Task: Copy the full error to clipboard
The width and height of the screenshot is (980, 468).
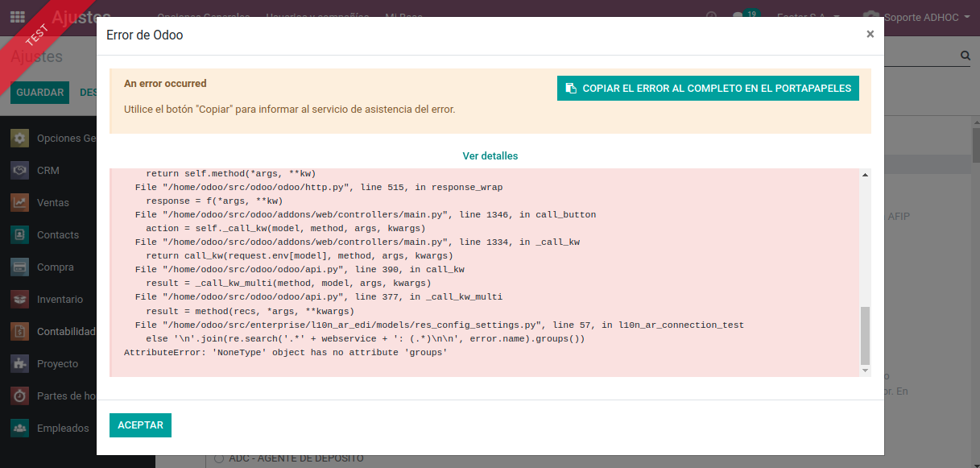Action: coord(708,89)
